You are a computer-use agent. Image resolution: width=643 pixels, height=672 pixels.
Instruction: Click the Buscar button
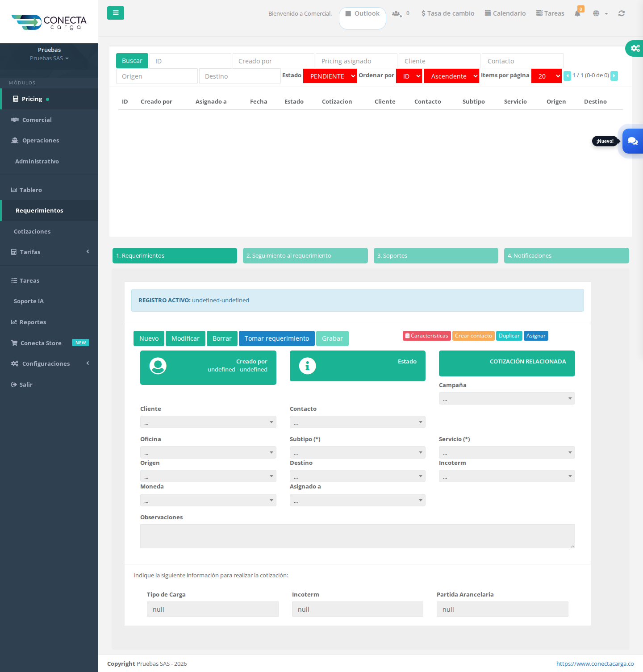[x=132, y=61]
